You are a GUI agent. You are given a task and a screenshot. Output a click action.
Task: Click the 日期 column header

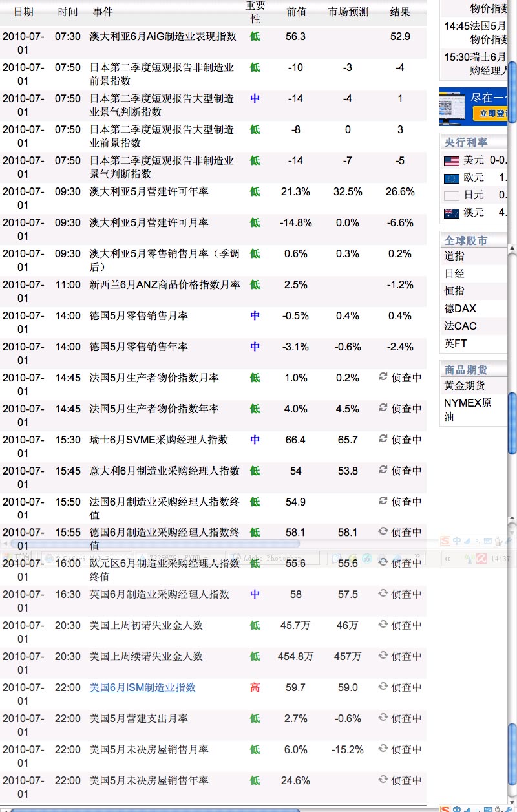24,12
